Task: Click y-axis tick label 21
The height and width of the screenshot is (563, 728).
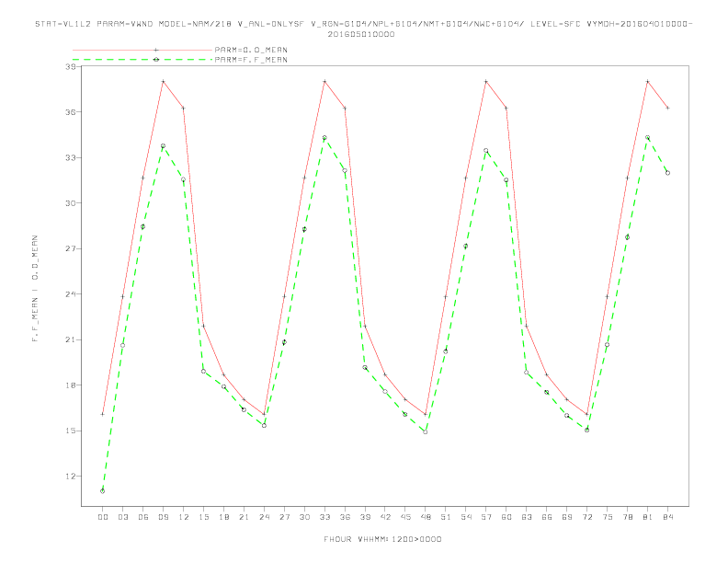Action: click(x=71, y=339)
